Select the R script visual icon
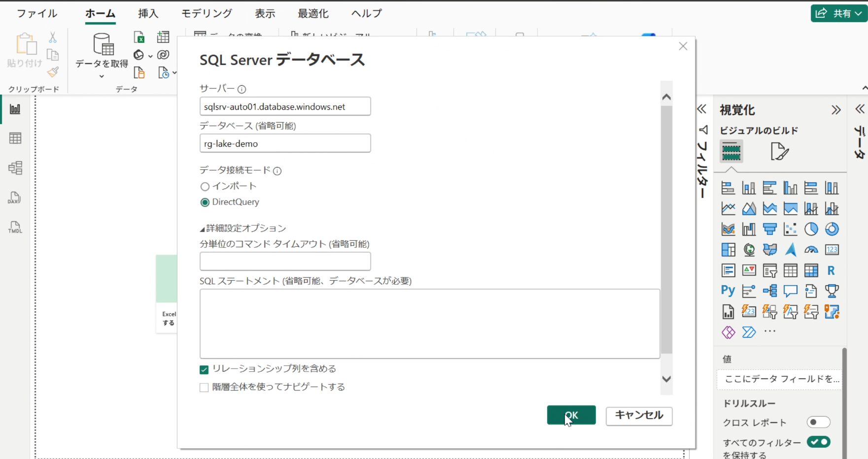Screen dimensions: 868x459 (x=831, y=270)
